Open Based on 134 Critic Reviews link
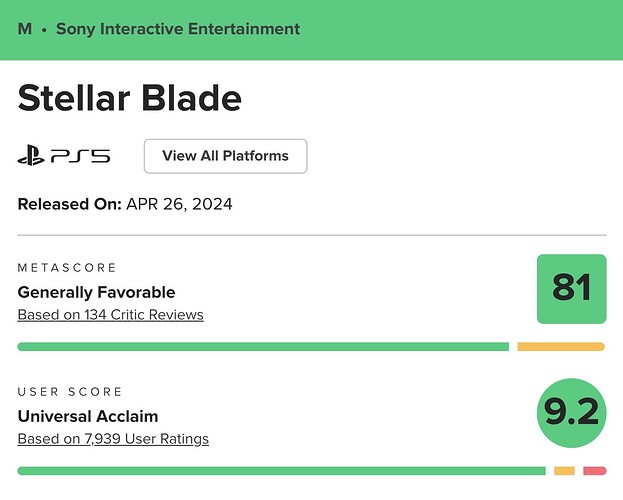623x500 pixels. [110, 315]
